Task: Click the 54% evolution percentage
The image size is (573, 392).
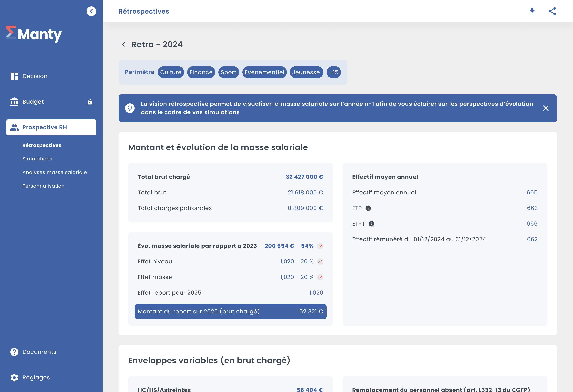Action: 307,246
